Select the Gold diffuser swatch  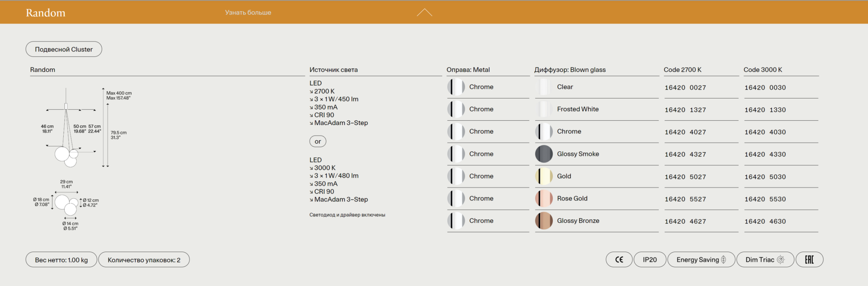click(x=544, y=176)
